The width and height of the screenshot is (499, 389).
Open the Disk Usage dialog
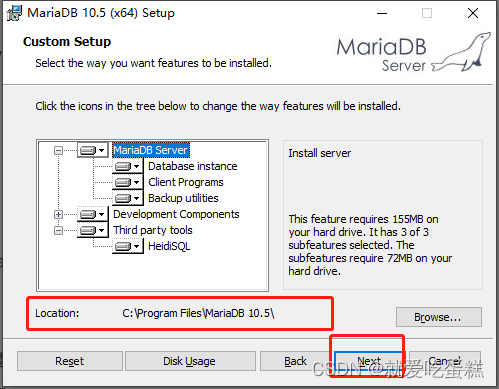190,361
